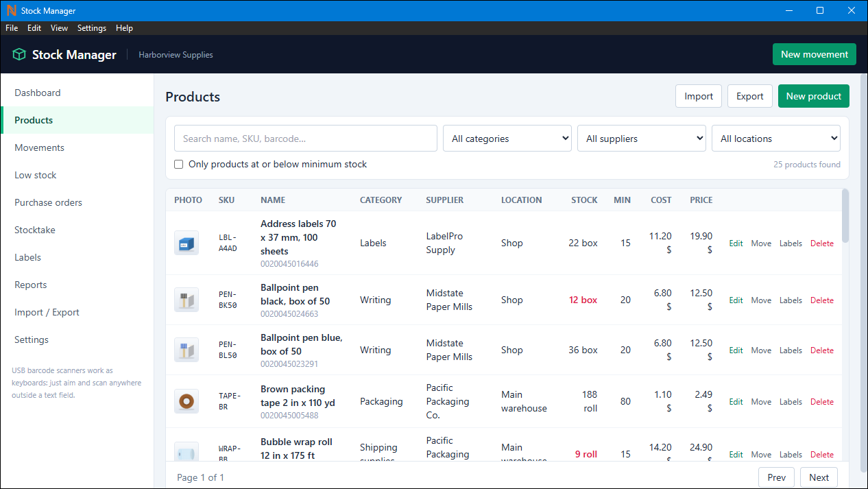This screenshot has height=489, width=868.
Task: Click barcode 0020045016446
Action: pyautogui.click(x=289, y=264)
